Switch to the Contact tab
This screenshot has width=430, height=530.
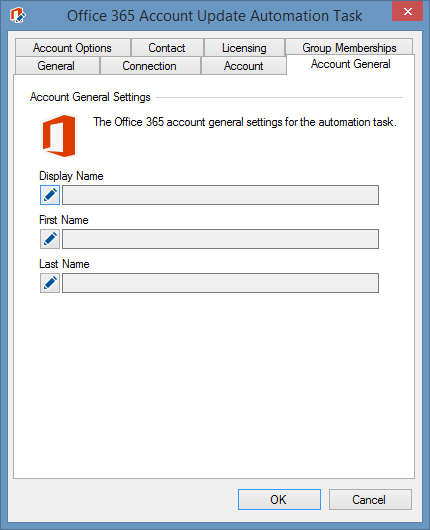click(x=167, y=48)
